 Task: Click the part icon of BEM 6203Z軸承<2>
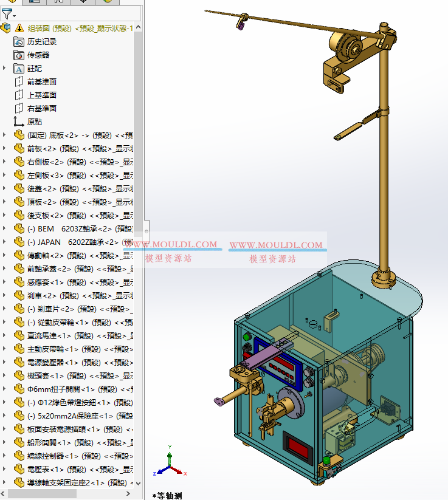[19, 229]
